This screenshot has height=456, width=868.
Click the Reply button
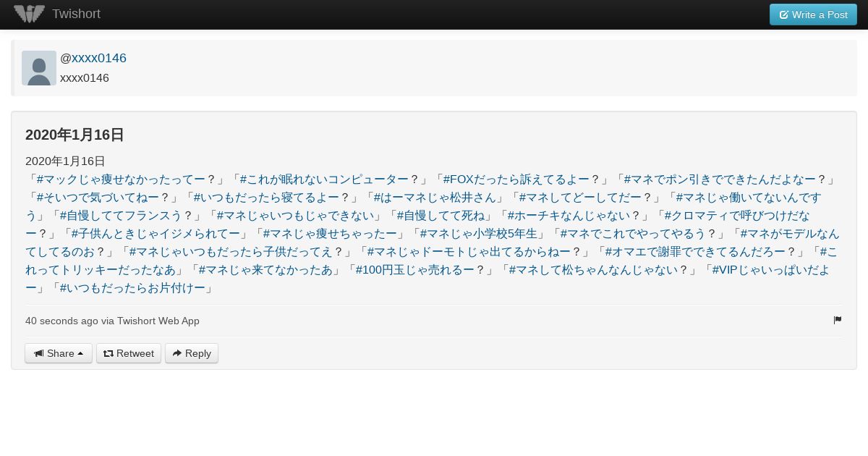192,353
